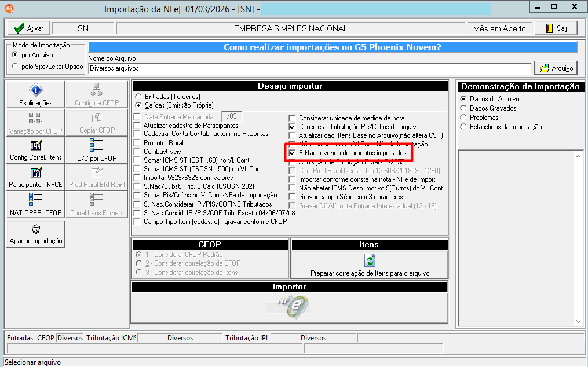
Task: Select 'pelo Site/Leitor Óptico' import mode
Action: [15, 66]
